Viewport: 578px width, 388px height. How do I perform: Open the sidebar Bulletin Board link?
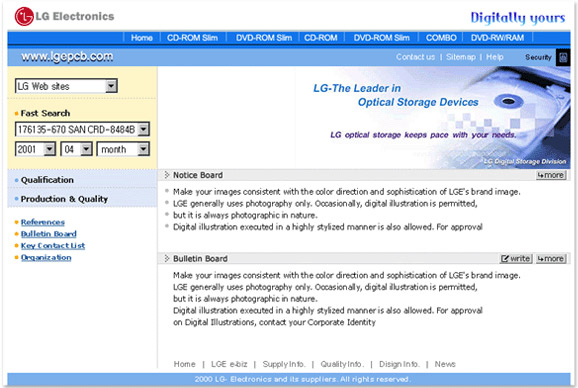[x=49, y=234]
